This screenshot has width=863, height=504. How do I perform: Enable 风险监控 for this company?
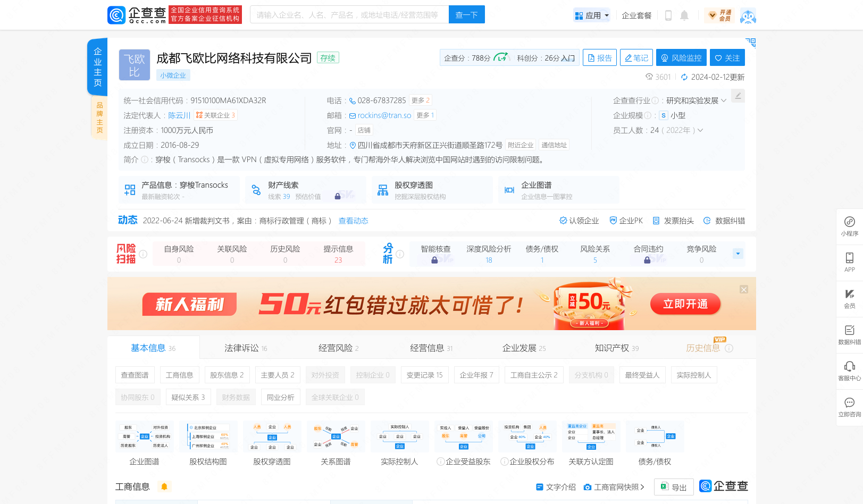click(681, 58)
